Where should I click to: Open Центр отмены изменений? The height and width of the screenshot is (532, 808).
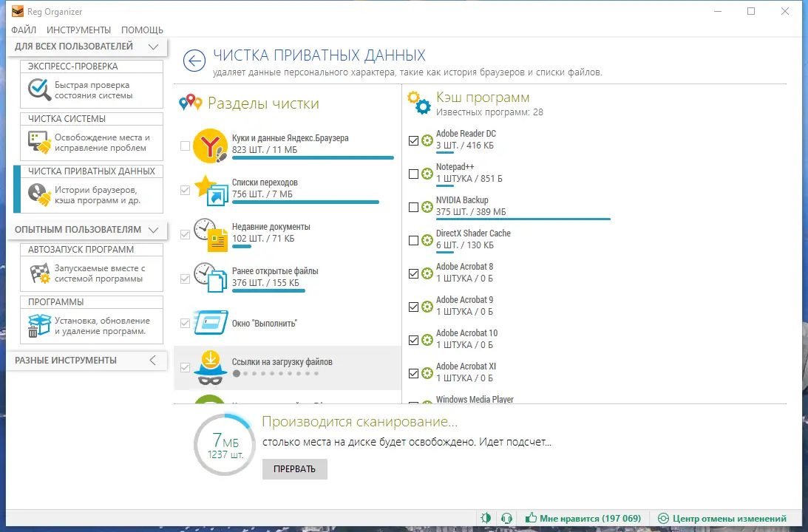(722, 519)
